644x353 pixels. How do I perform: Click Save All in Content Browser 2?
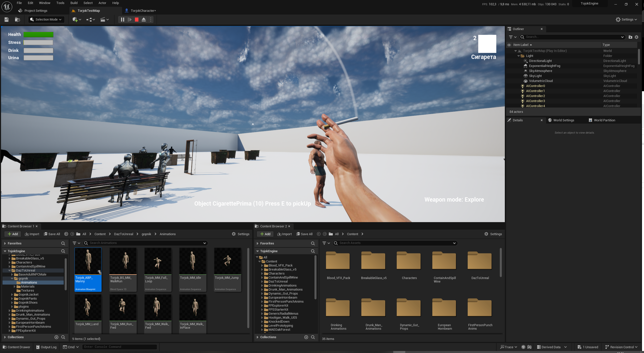(x=305, y=234)
